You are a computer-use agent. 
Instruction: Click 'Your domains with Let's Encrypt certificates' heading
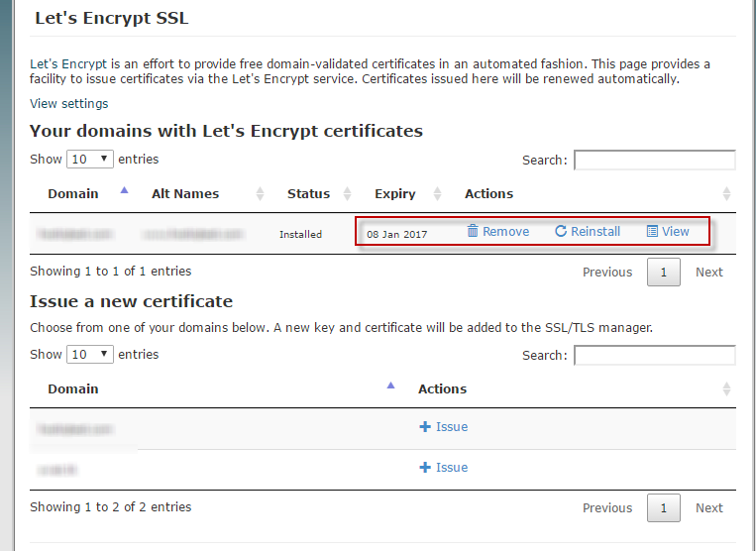226,131
